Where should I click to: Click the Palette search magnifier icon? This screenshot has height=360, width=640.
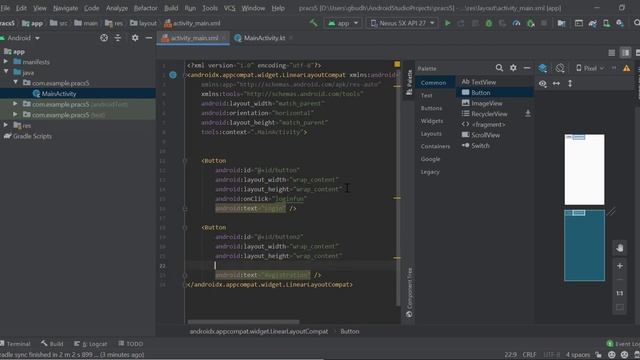click(x=499, y=68)
